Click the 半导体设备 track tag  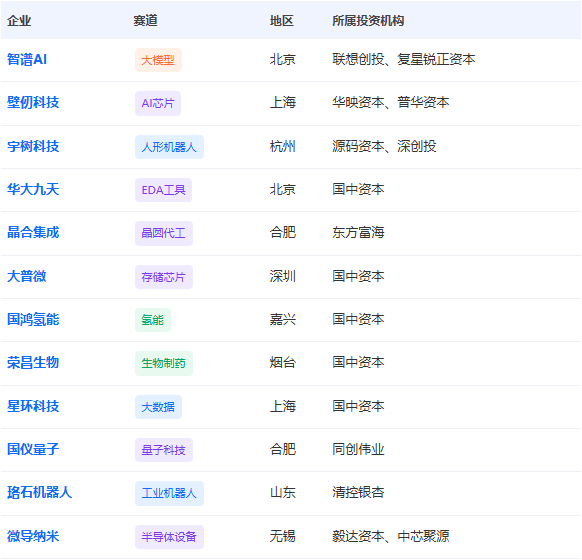point(169,537)
